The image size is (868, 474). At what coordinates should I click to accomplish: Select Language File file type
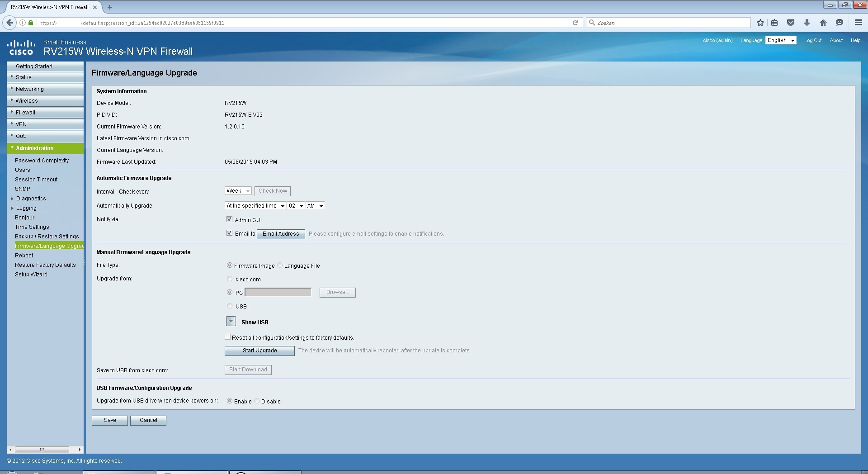(x=280, y=265)
